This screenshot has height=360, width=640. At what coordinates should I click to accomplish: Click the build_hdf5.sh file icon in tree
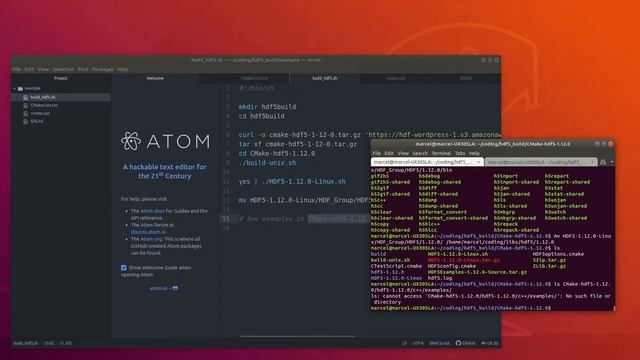coord(26,98)
